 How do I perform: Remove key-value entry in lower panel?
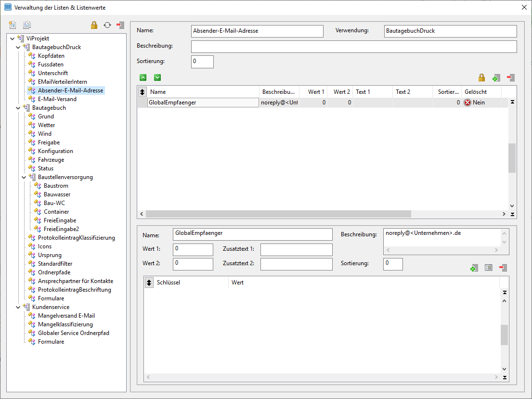tap(503, 268)
